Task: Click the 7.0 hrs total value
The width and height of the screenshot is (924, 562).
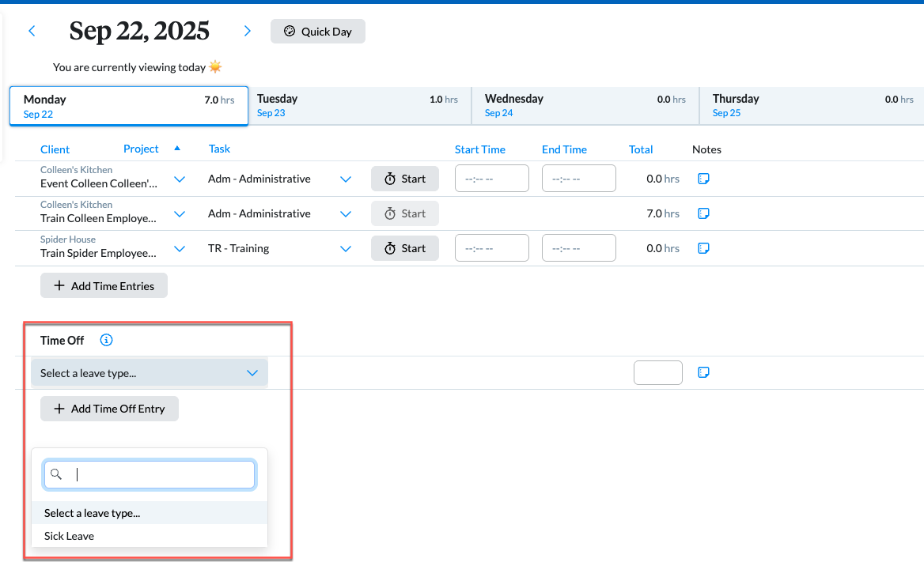Action: click(x=662, y=213)
